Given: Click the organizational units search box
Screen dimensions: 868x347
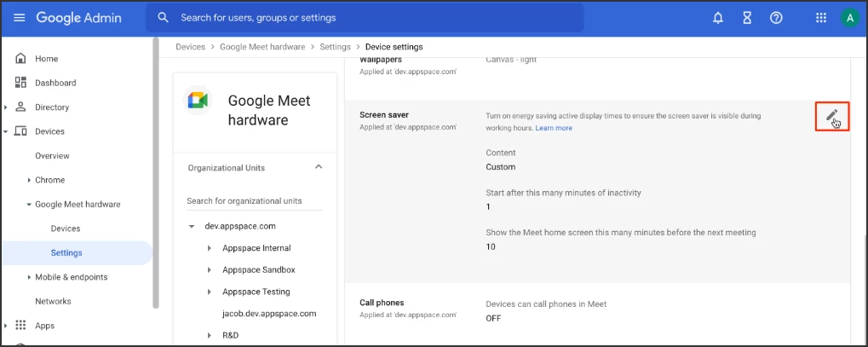Looking at the screenshot, I should [254, 200].
